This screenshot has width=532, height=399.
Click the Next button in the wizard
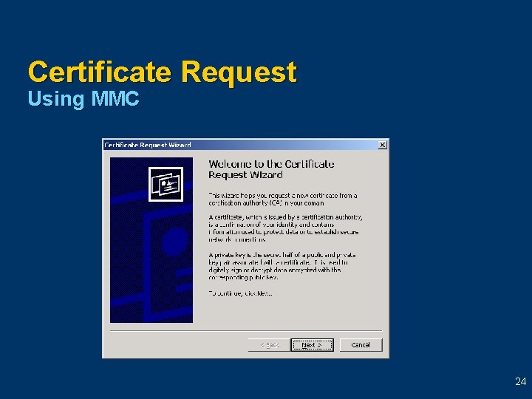(312, 345)
